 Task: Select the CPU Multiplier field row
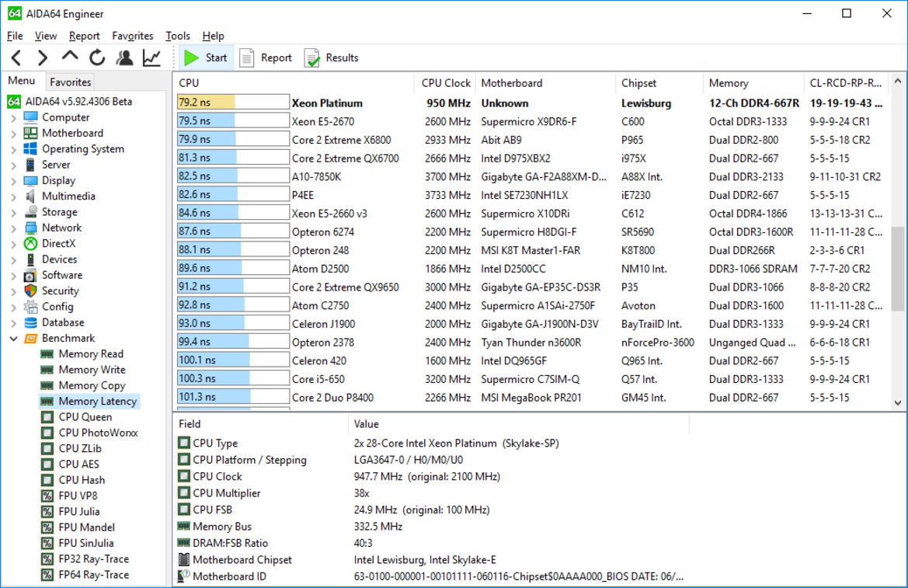point(431,493)
